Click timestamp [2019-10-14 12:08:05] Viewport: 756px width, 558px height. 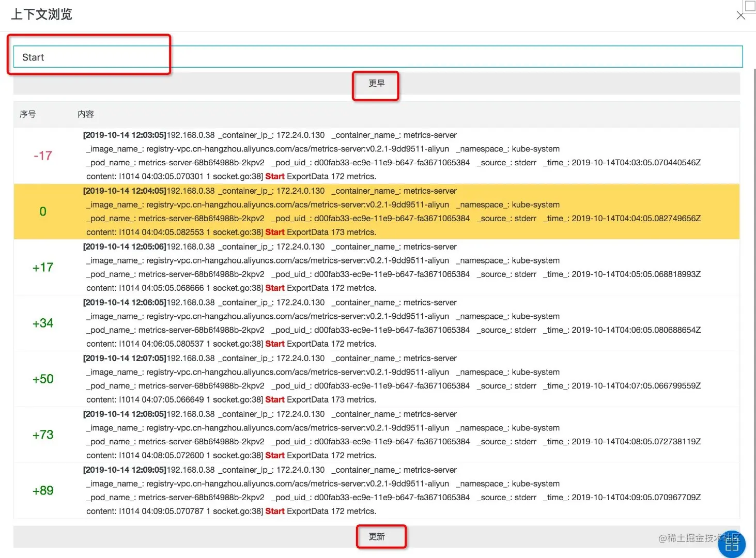pyautogui.click(x=125, y=414)
